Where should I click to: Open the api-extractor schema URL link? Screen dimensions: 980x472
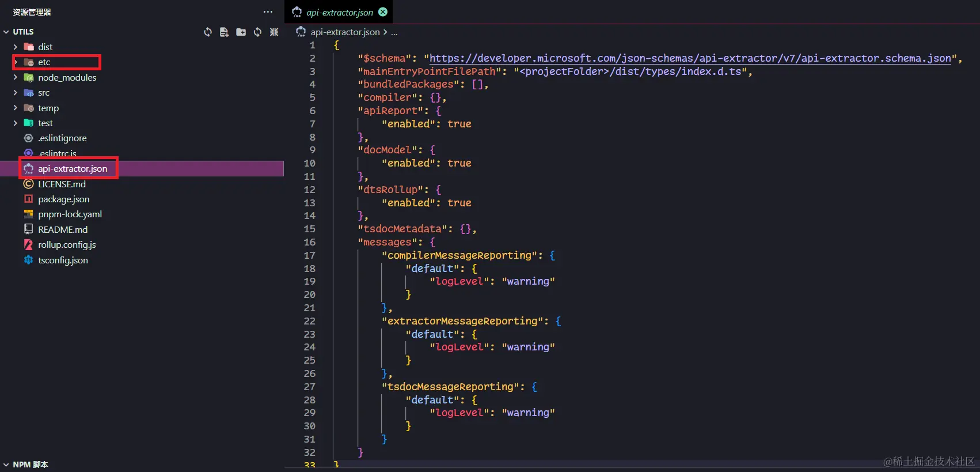tap(690, 58)
